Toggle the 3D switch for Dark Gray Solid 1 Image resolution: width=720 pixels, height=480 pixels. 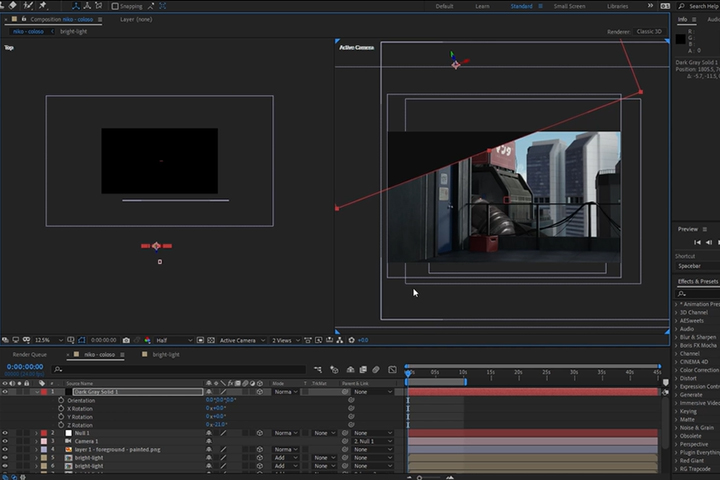click(x=260, y=392)
